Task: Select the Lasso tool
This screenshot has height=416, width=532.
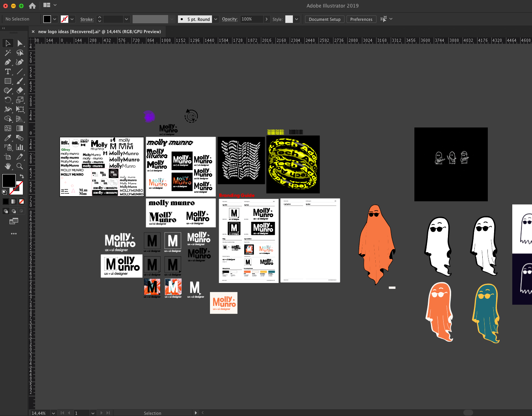Action: tap(20, 52)
